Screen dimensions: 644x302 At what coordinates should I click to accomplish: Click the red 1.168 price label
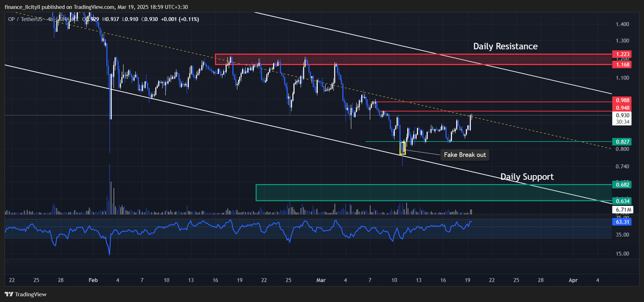coord(622,64)
